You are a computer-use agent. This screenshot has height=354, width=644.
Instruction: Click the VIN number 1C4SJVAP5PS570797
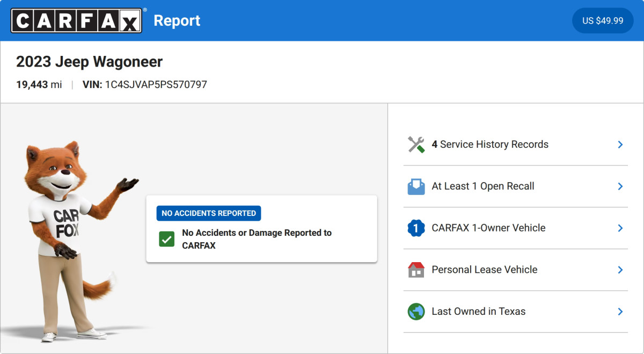click(156, 84)
